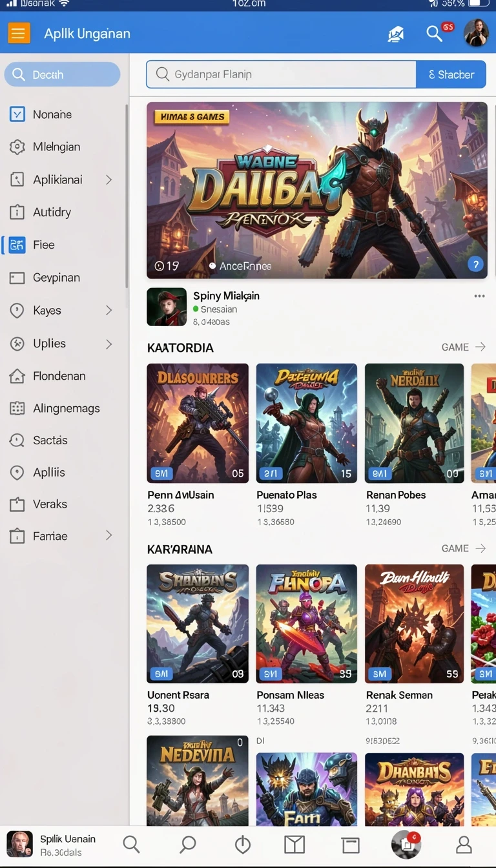
Task: Open the chart icon in header
Action: coord(396,34)
